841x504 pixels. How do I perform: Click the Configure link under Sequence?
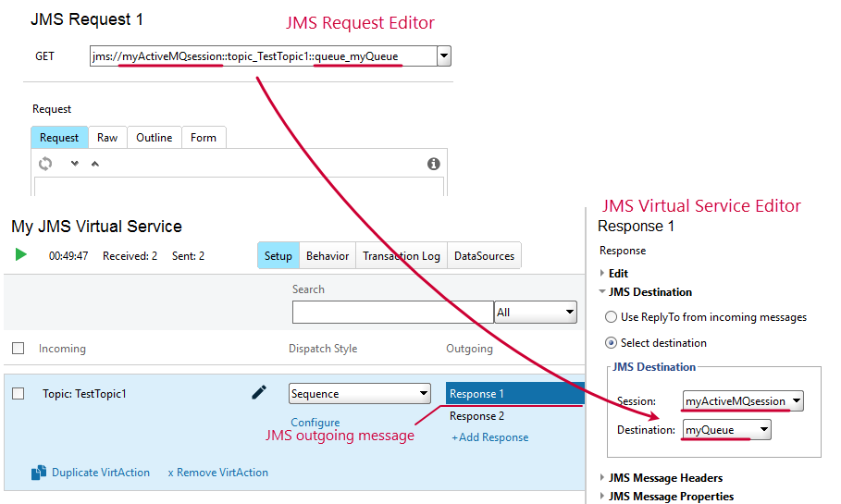click(315, 423)
